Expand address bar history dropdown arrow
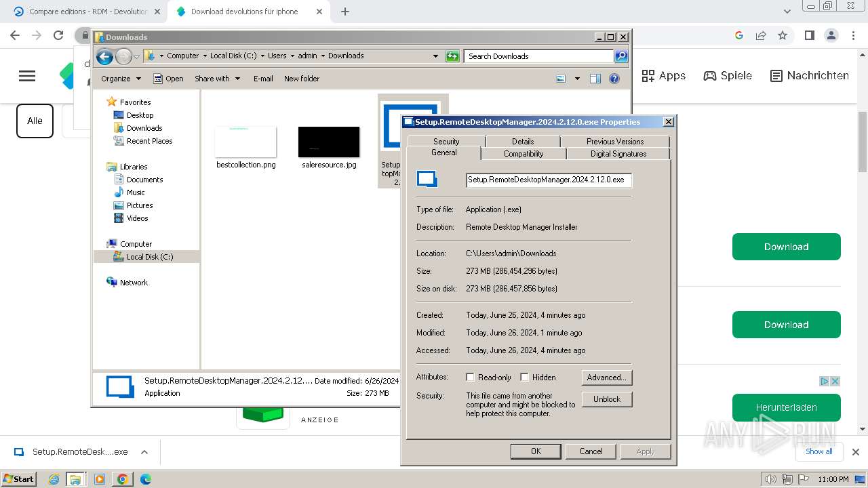868x488 pixels. 435,56
